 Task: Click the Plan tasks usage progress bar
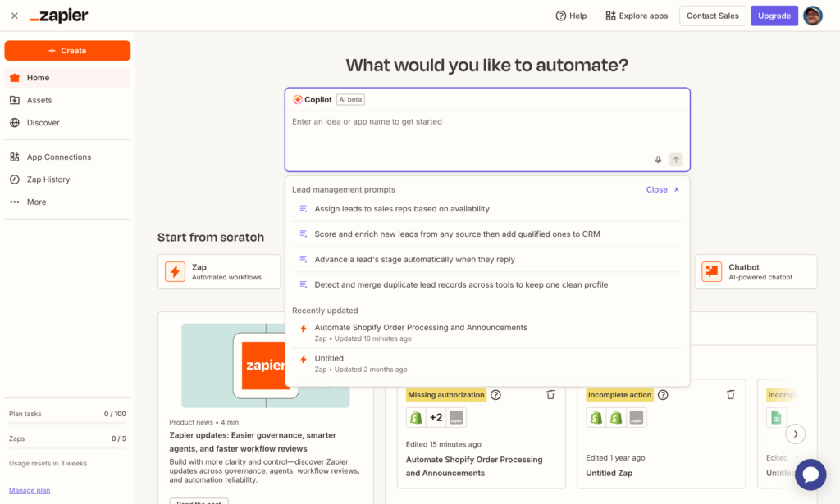(x=67, y=423)
